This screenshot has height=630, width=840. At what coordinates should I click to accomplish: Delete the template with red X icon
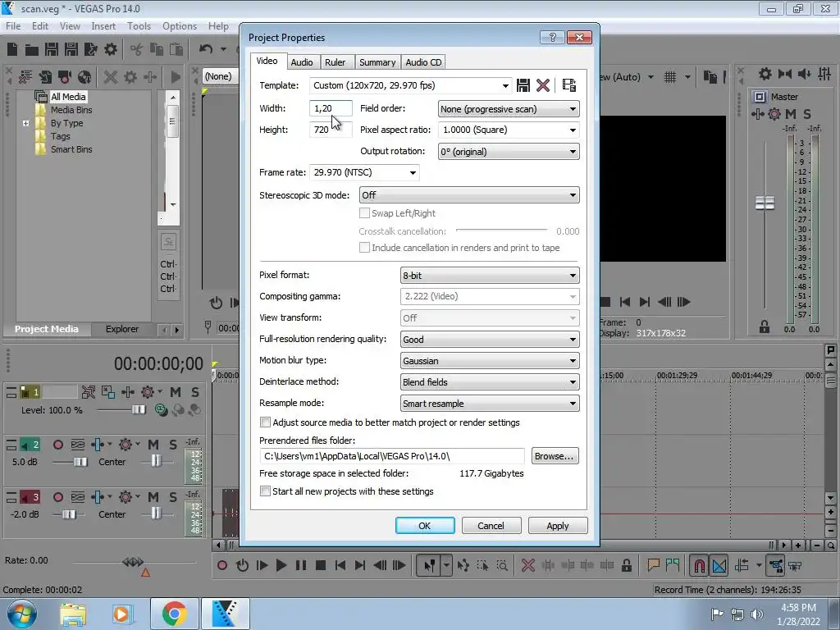pyautogui.click(x=543, y=85)
